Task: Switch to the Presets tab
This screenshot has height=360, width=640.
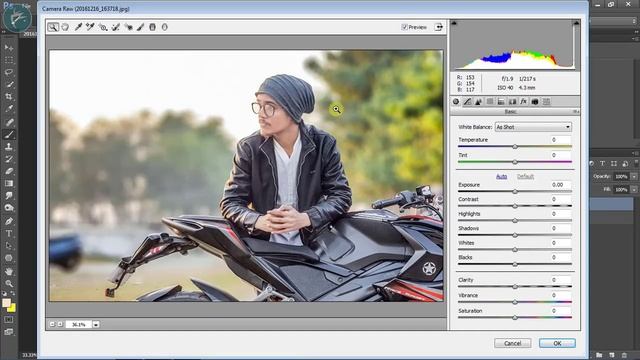Action: pyautogui.click(x=546, y=102)
